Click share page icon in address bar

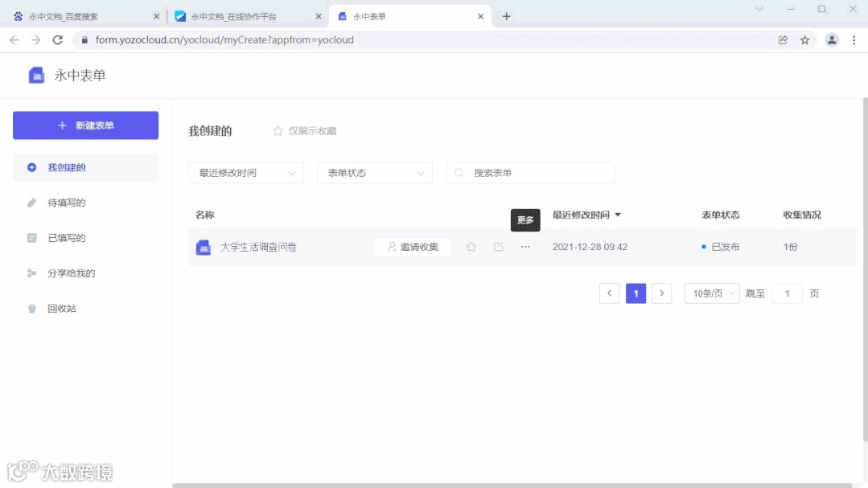click(783, 40)
